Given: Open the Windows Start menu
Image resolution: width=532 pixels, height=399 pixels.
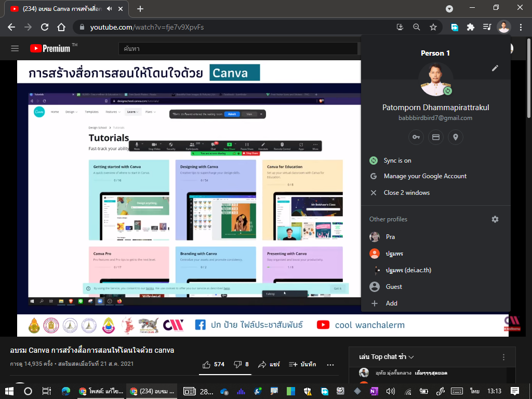Looking at the screenshot, I should [x=9, y=391].
